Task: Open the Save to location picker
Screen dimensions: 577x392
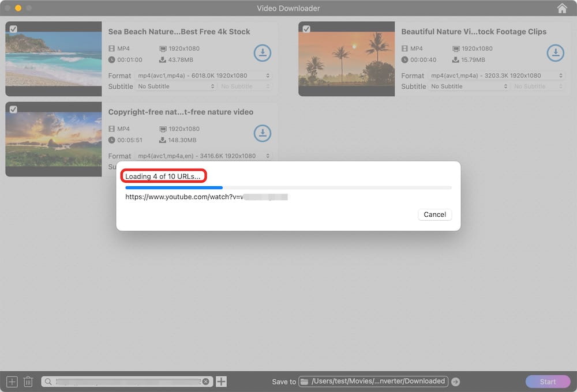Action: (372, 381)
